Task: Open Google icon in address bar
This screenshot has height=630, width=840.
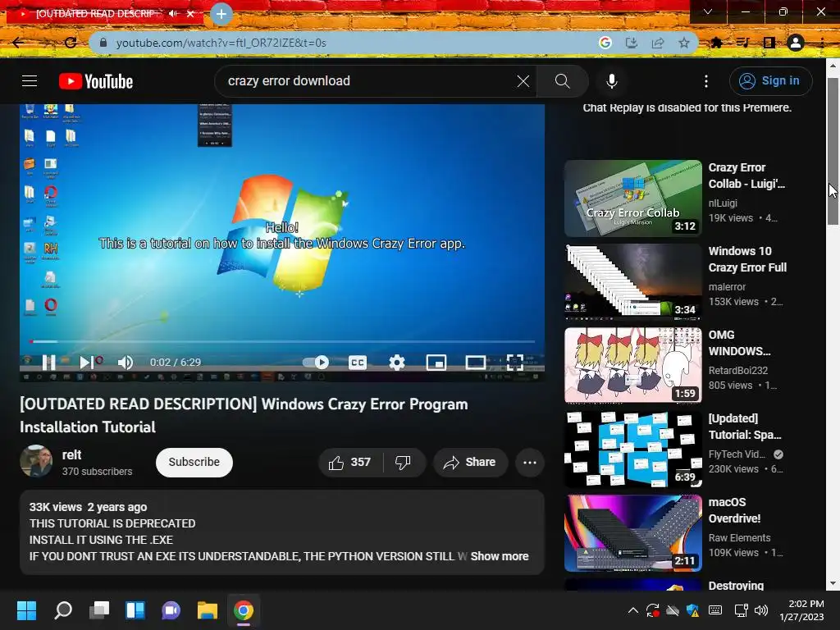Action: coord(605,43)
